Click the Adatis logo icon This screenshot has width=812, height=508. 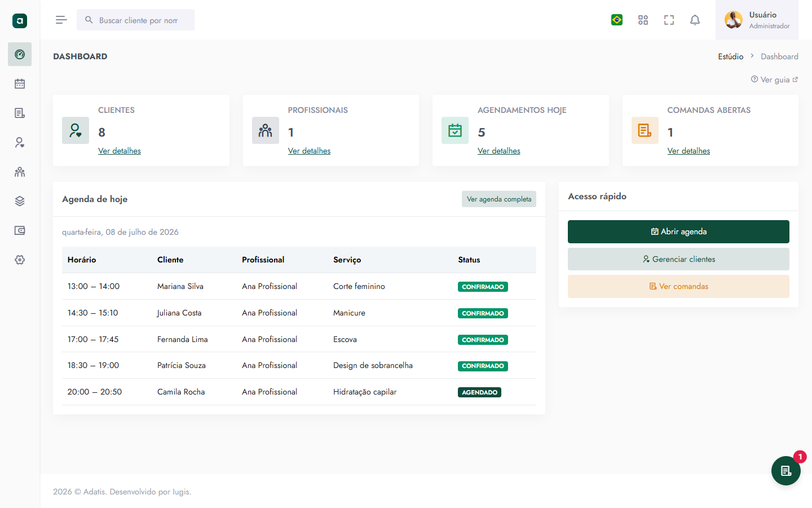coord(20,21)
